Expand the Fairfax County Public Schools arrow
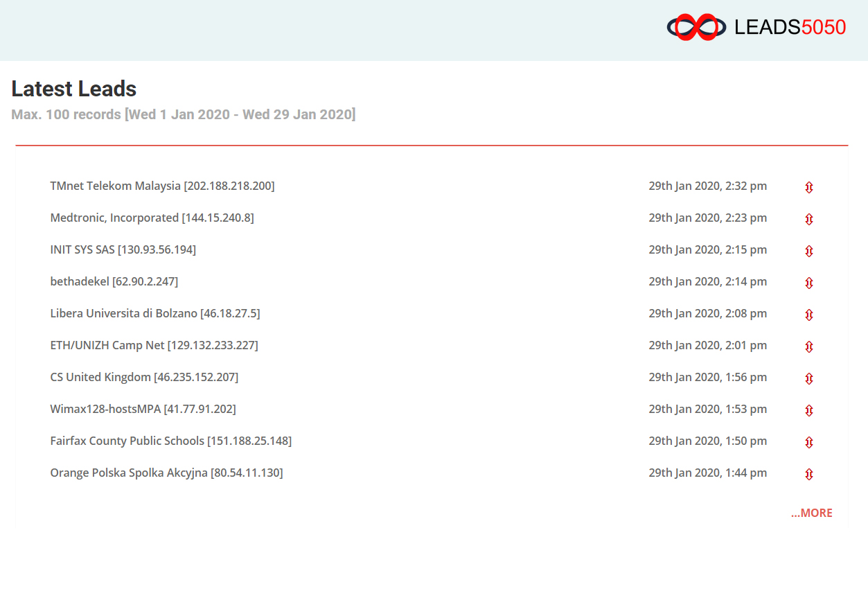This screenshot has height=589, width=868. coord(809,442)
